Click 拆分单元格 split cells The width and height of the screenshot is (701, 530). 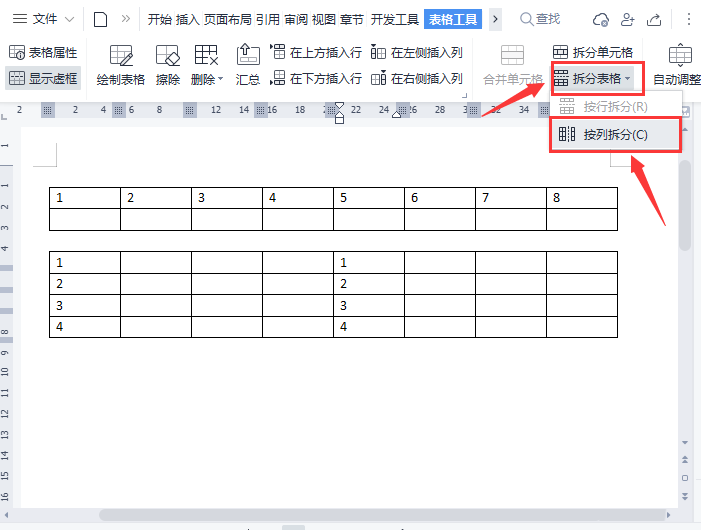(593, 53)
